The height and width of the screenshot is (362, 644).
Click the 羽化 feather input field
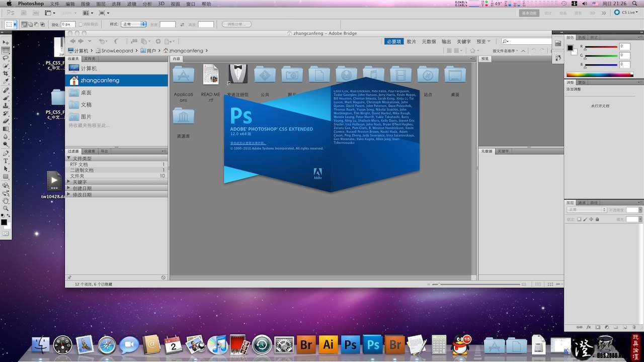click(x=68, y=24)
